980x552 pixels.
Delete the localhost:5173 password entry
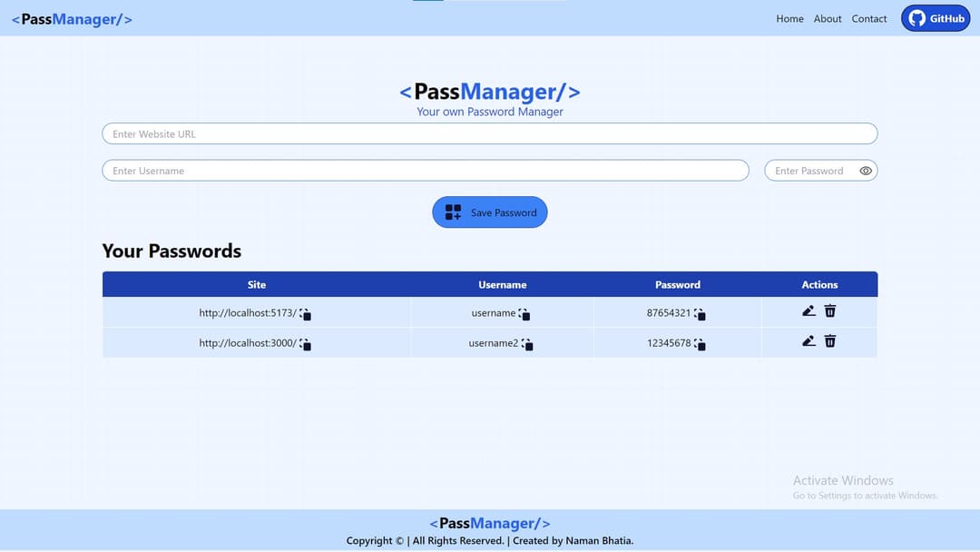(830, 310)
